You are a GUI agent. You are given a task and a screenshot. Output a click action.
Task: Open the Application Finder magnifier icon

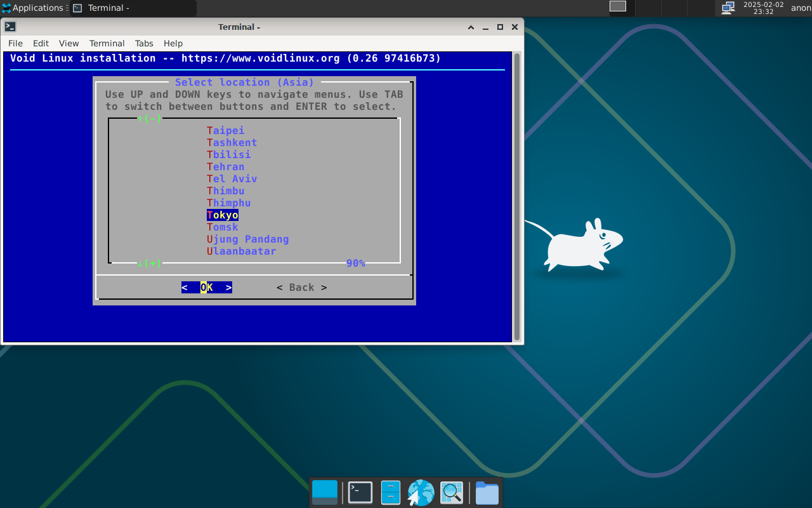[x=452, y=492]
